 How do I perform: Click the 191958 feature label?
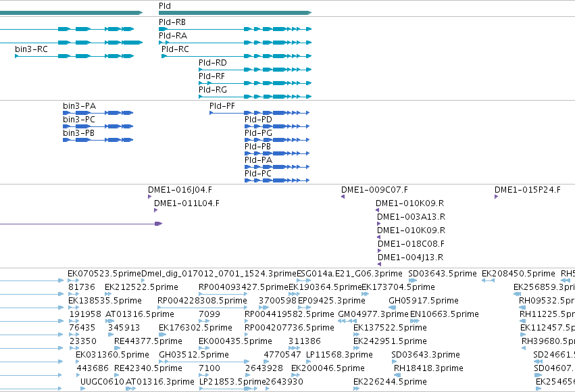(85, 315)
